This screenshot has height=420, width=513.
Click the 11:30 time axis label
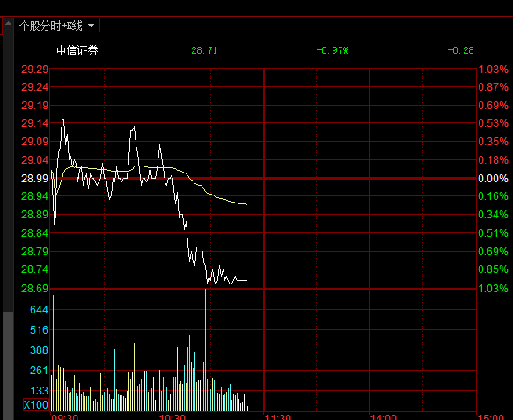coord(278,417)
